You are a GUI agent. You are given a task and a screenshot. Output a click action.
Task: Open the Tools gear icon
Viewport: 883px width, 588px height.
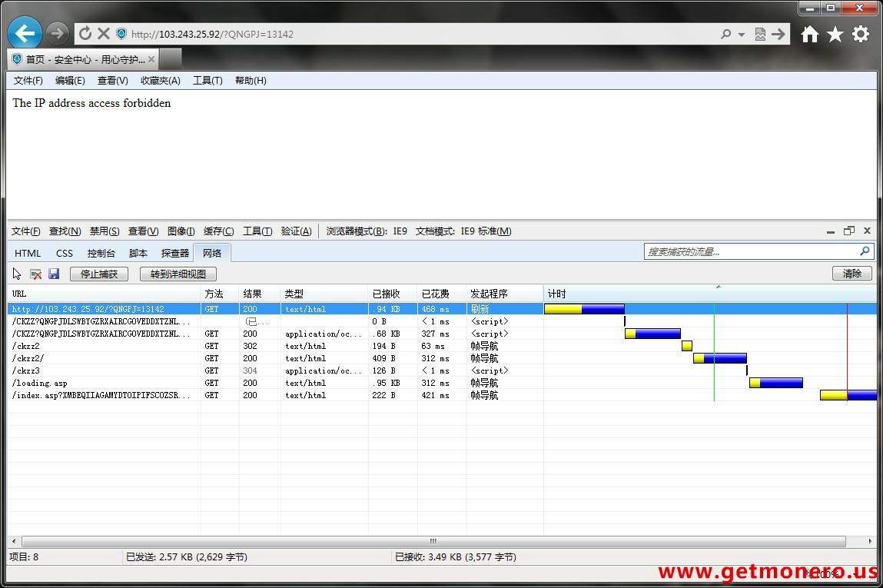(x=861, y=34)
